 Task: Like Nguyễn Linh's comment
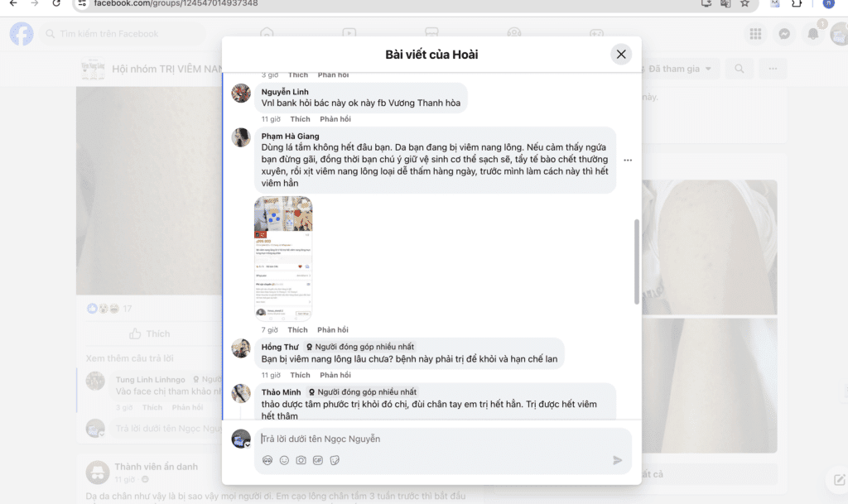click(x=300, y=119)
